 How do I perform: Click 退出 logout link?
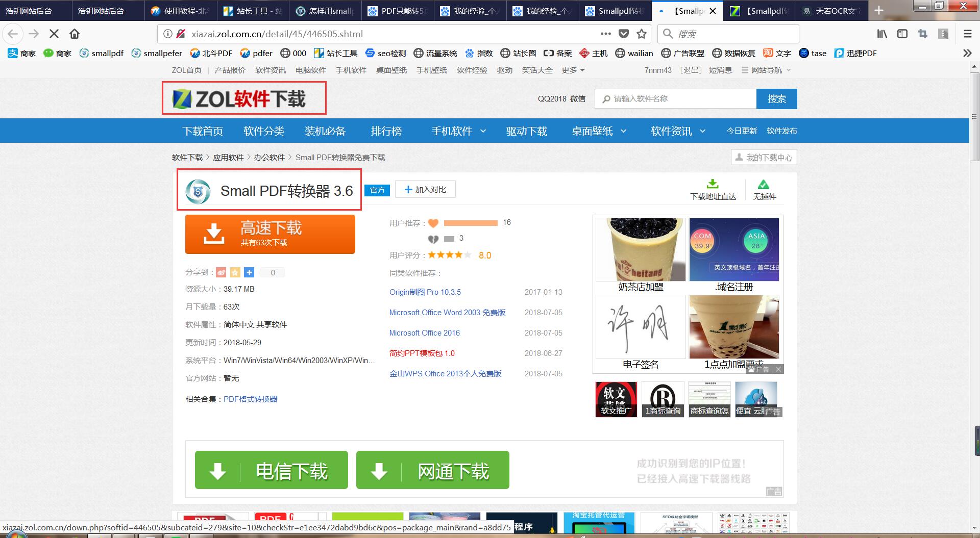(x=691, y=70)
